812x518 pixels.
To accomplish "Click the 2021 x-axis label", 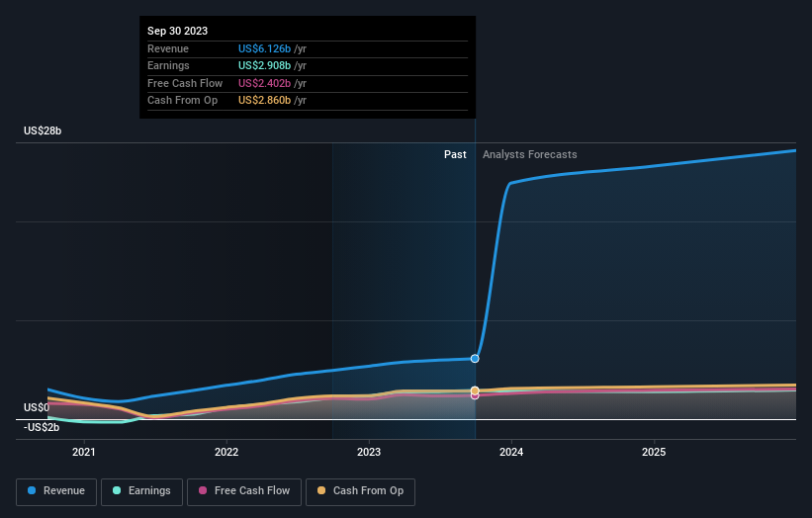I will click(x=84, y=453).
